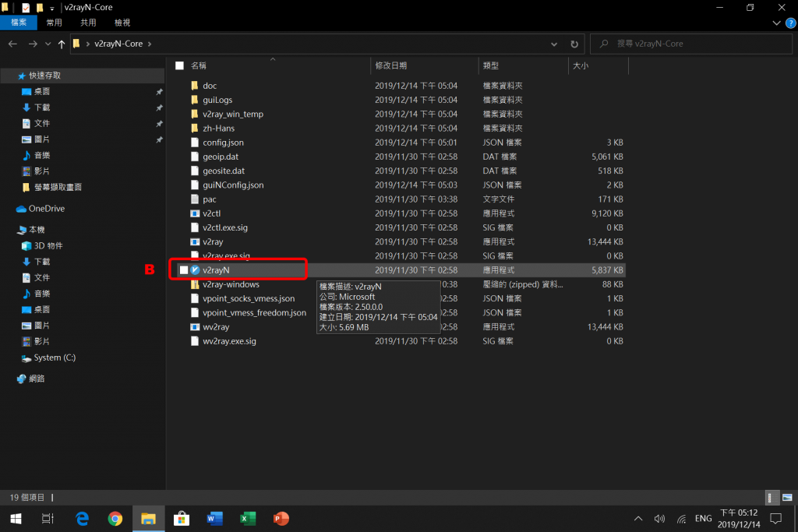Select the geosite.dat file
The height and width of the screenshot is (532, 798).
click(224, 171)
